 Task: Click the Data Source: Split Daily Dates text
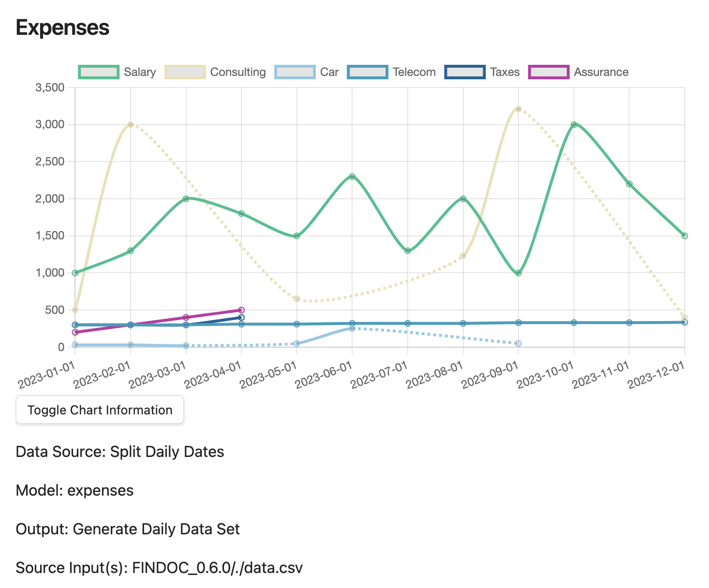(x=120, y=452)
